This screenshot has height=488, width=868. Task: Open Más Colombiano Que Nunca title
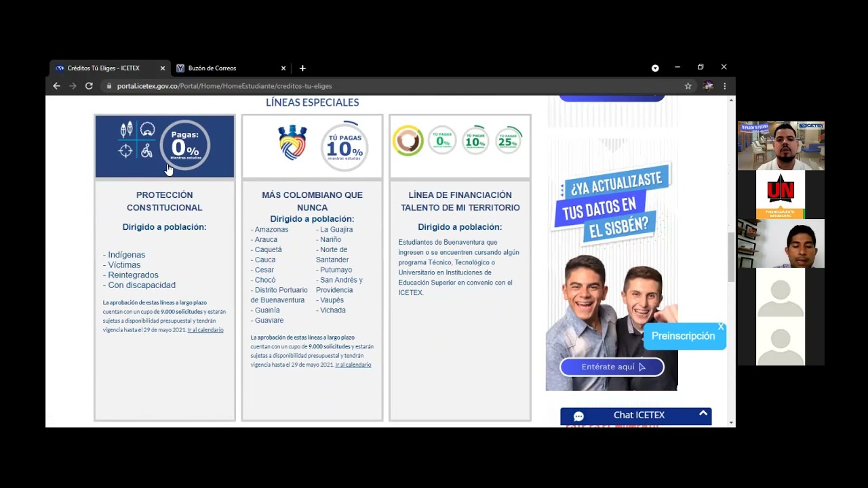pos(312,201)
